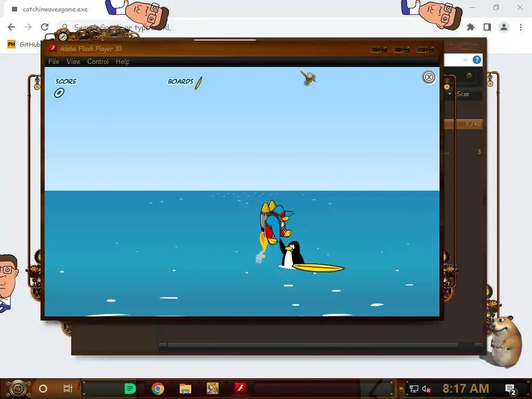This screenshot has height=399, width=532.
Task: Open the File menu in Flash Player
Action: 54,61
